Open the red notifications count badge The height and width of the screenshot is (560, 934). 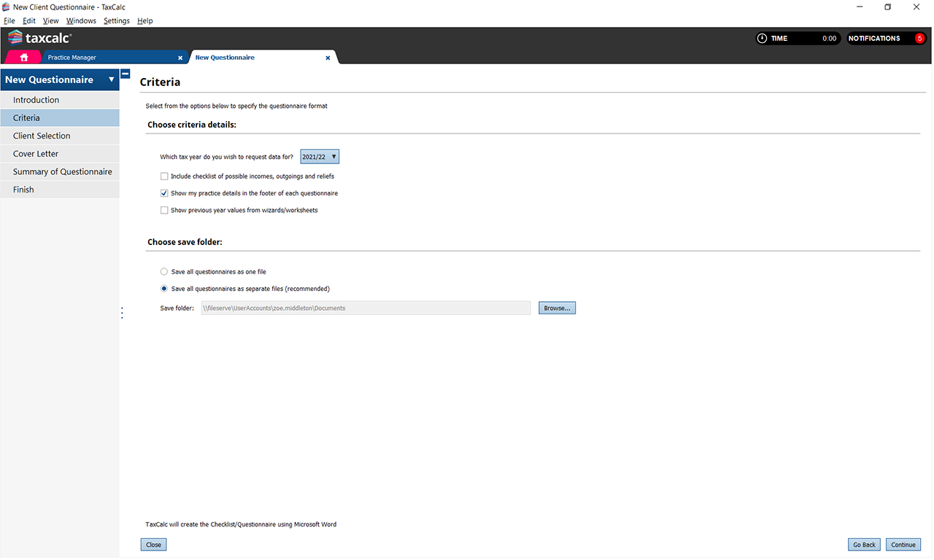tap(919, 39)
